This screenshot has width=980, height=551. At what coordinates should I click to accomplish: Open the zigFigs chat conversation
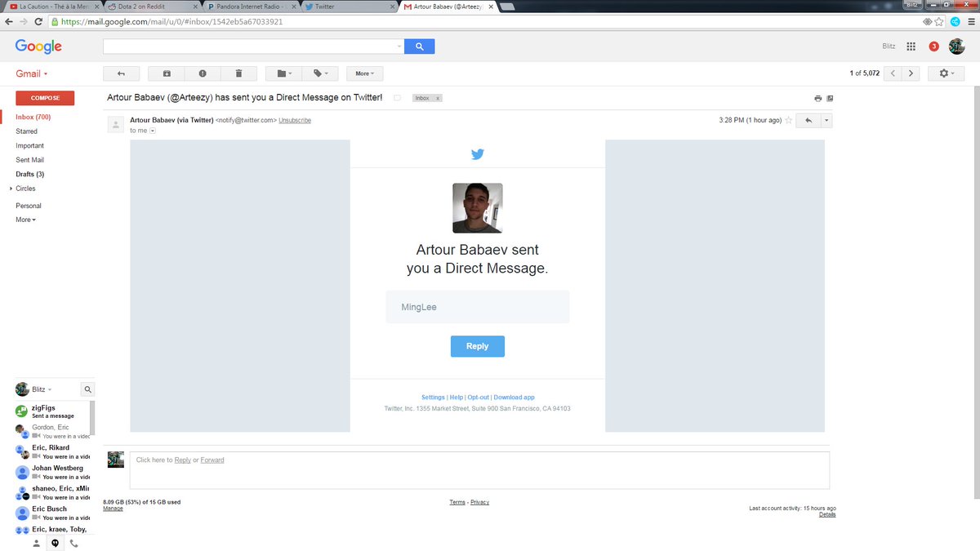[x=51, y=411]
